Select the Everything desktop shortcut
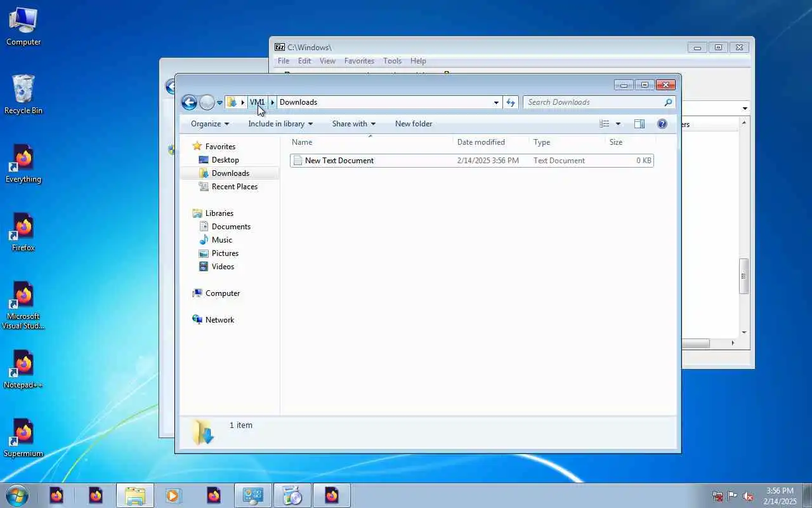 [23, 163]
